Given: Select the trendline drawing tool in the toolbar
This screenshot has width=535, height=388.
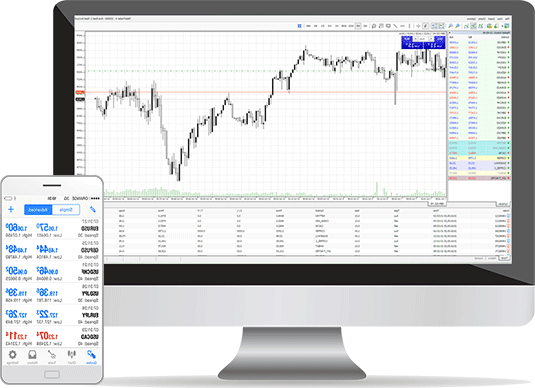Looking at the screenshot, I should point(395,26).
